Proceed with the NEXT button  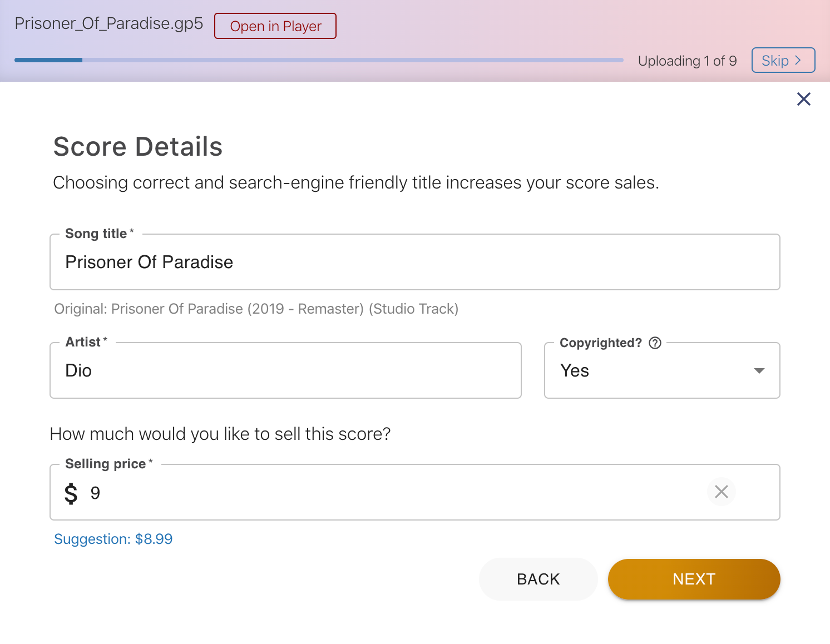tap(694, 579)
